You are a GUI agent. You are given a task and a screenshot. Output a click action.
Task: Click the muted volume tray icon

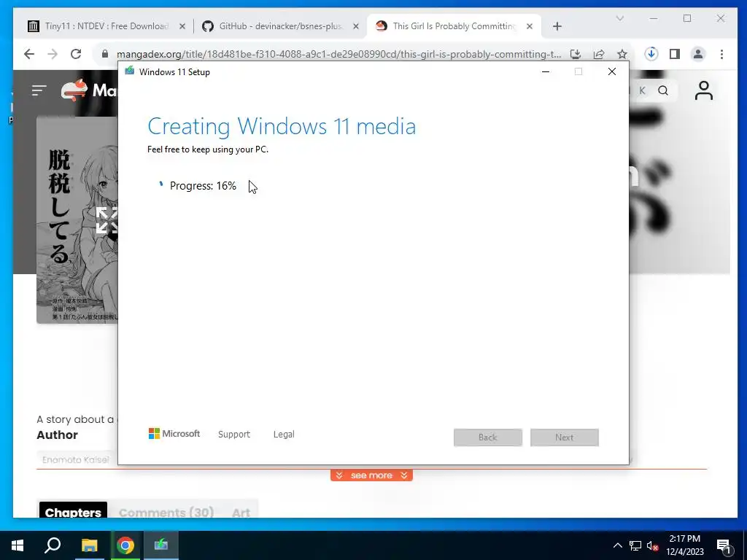652,545
